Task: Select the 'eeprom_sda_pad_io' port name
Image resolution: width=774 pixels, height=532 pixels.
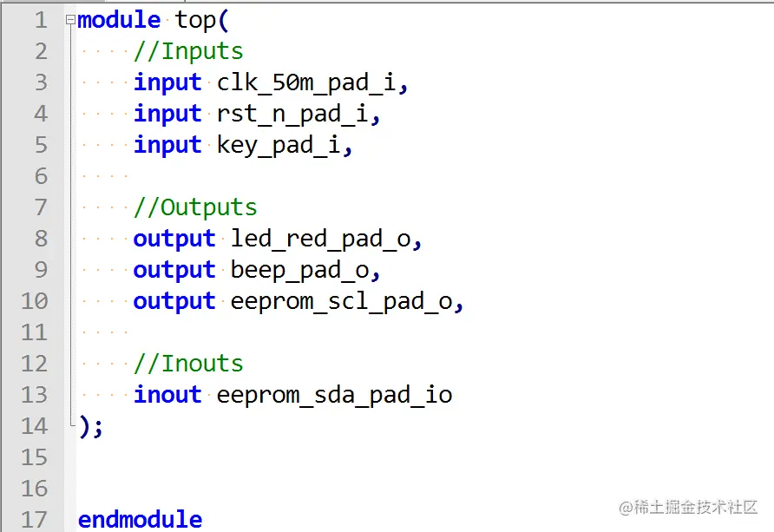Action: point(334,396)
